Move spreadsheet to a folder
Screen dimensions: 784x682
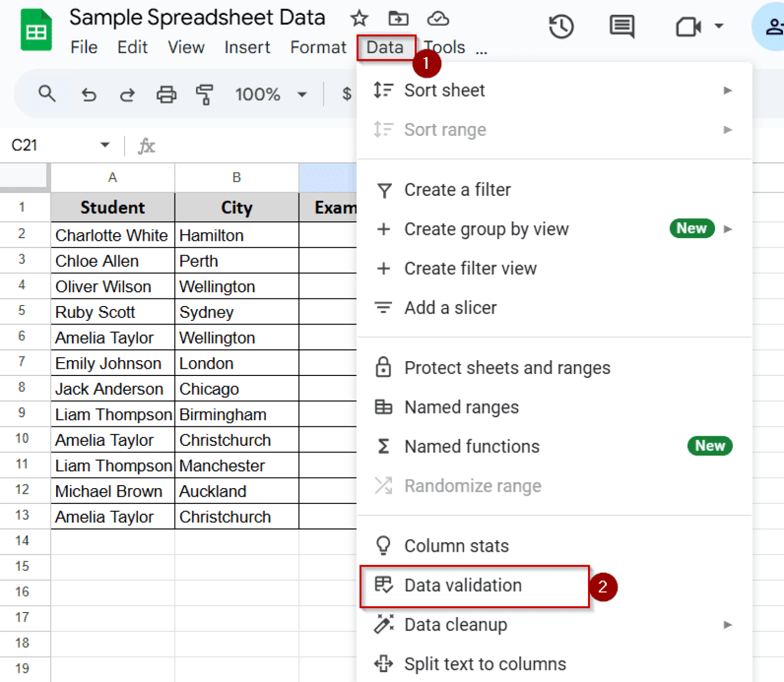point(399,18)
